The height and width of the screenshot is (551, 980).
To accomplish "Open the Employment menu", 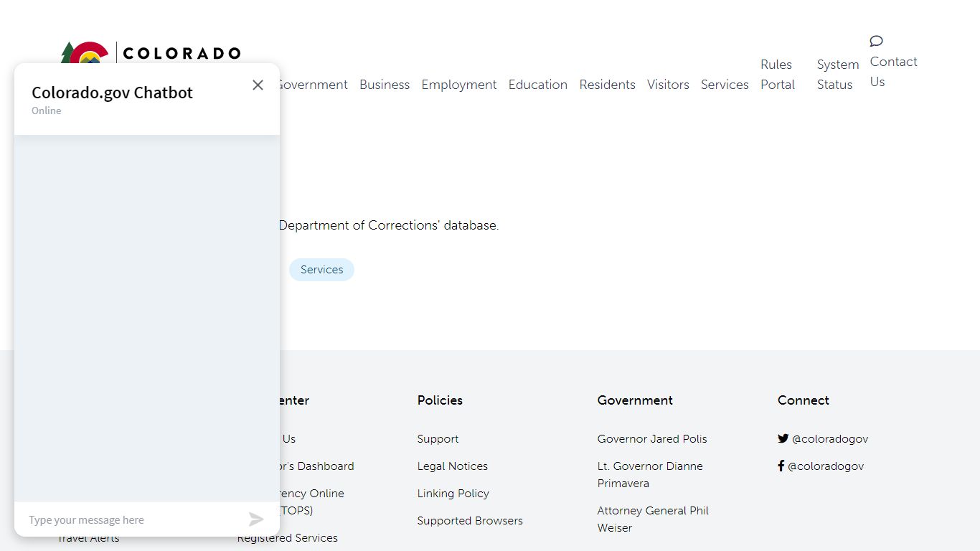I will [458, 85].
